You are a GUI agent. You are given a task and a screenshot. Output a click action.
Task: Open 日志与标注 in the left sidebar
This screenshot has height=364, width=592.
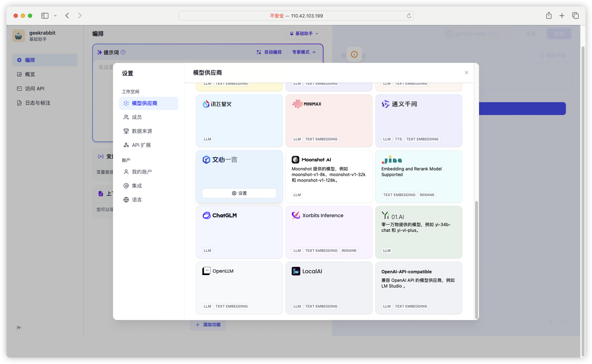point(45,103)
